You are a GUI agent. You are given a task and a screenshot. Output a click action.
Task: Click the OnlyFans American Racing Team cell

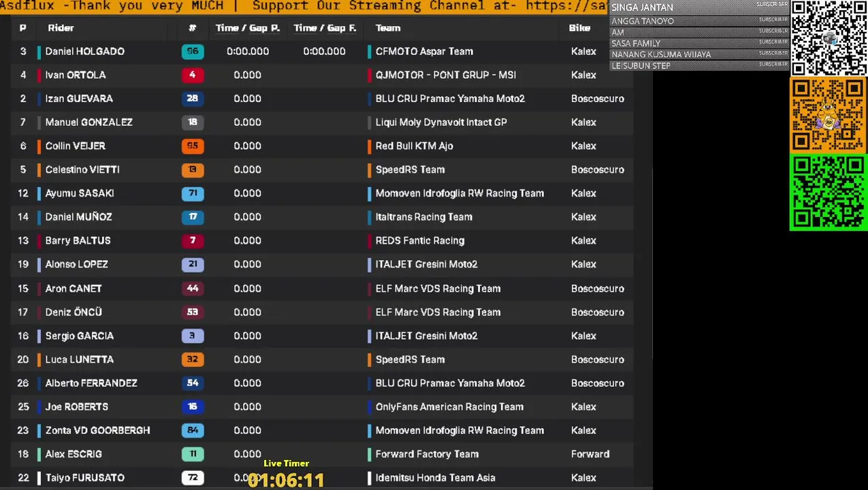pos(449,406)
